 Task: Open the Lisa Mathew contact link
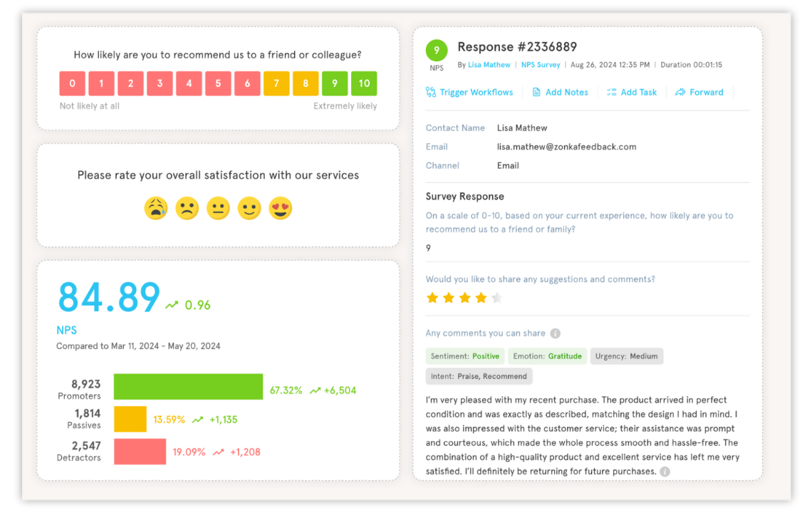pos(489,64)
